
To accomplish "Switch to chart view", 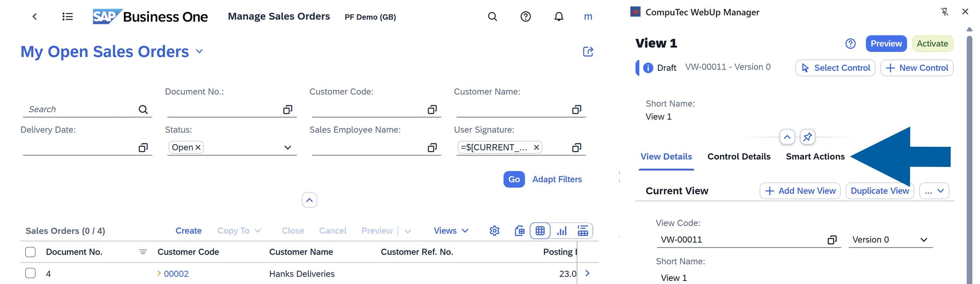I will point(562,230).
